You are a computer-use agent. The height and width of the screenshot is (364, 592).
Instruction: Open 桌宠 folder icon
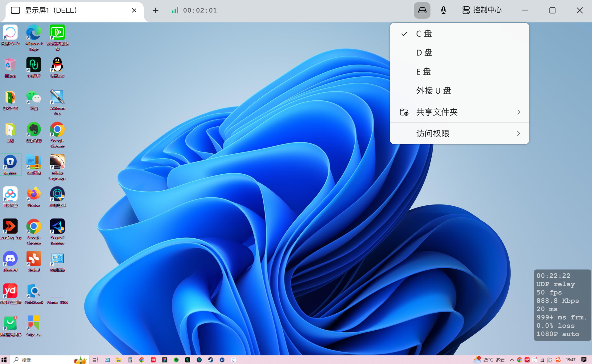[x=10, y=132]
